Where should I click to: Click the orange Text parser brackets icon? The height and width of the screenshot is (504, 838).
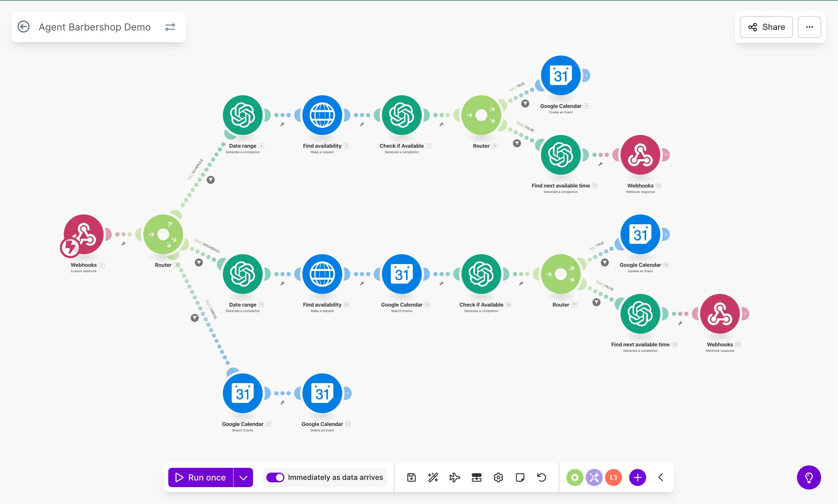613,477
